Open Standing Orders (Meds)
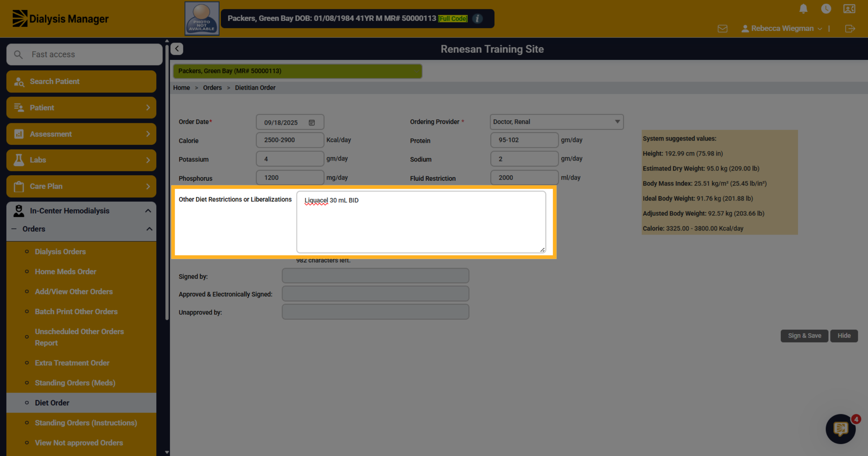The width and height of the screenshot is (868, 456). coord(75,383)
